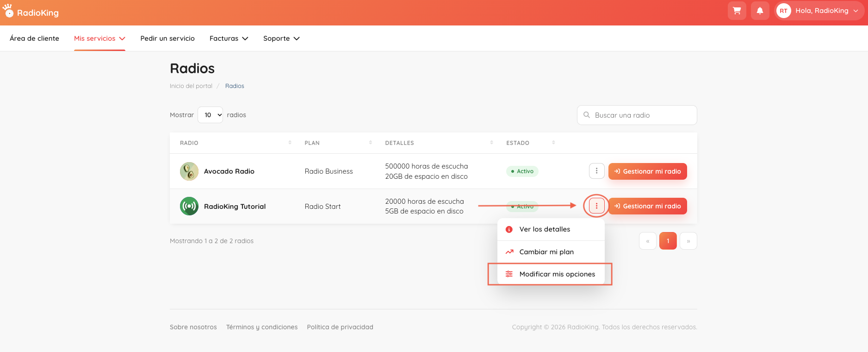Image resolution: width=868 pixels, height=352 pixels.
Task: Click the RadioKing Tutorial radio logo
Action: 189,206
